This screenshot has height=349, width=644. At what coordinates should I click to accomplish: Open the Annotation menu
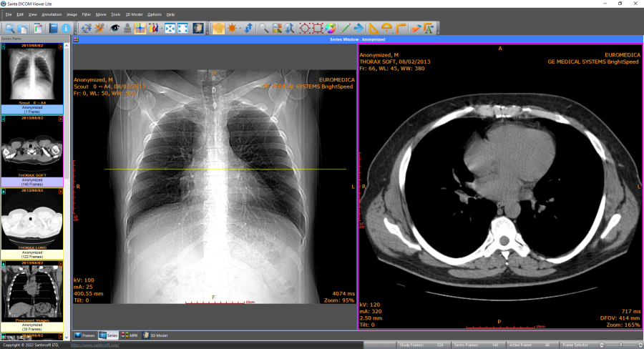point(52,14)
